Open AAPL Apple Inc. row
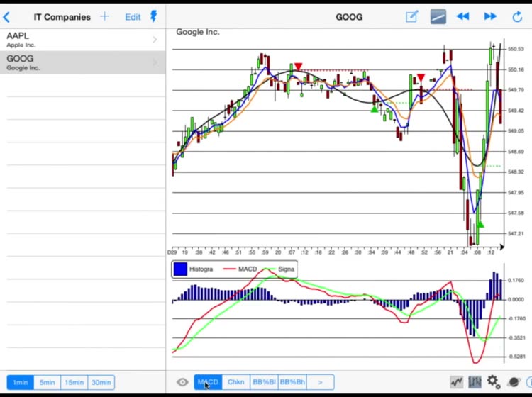The width and height of the screenshot is (532, 397). 82,40
